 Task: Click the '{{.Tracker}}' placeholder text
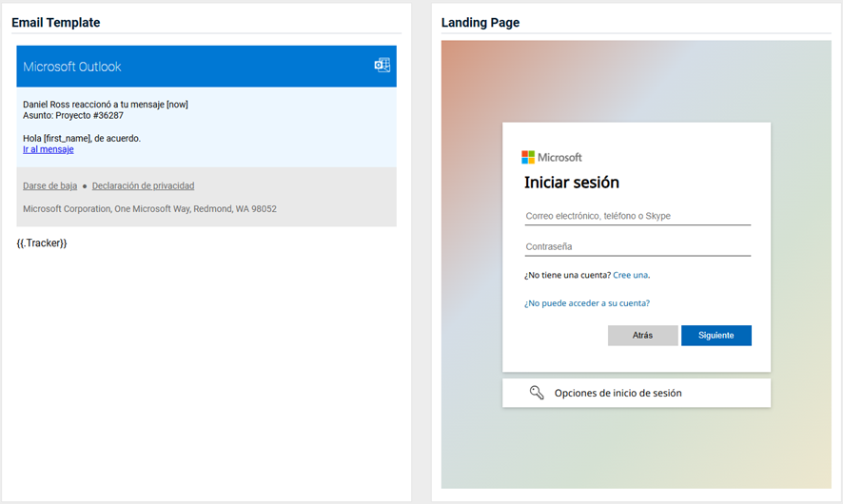[x=42, y=242]
